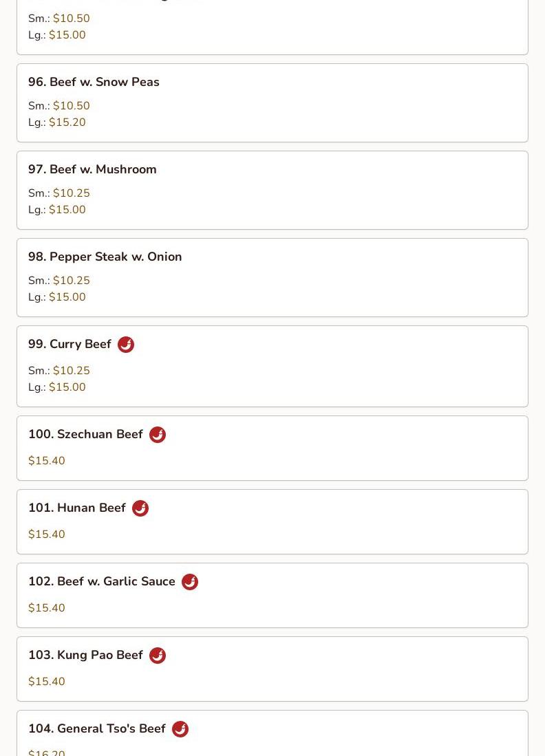Image resolution: width=545 pixels, height=756 pixels.
Task: Click the chili icon next to Beef w. Garlic Sauce
Action: pos(190,582)
